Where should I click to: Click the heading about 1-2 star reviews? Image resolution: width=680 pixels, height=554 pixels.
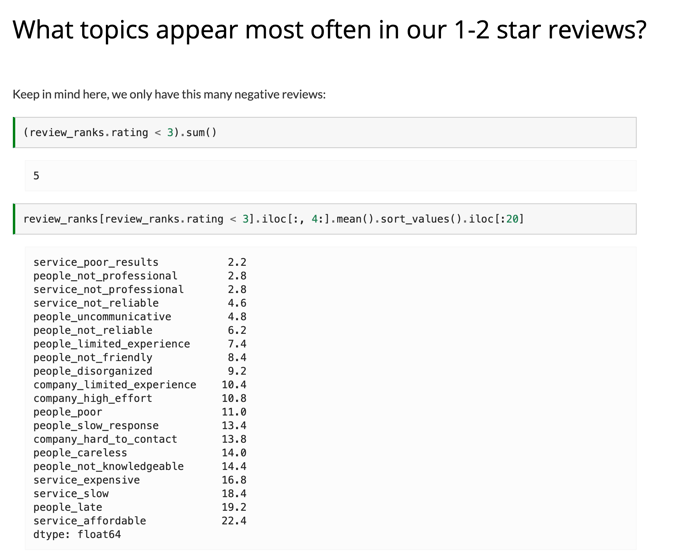pyautogui.click(x=329, y=30)
